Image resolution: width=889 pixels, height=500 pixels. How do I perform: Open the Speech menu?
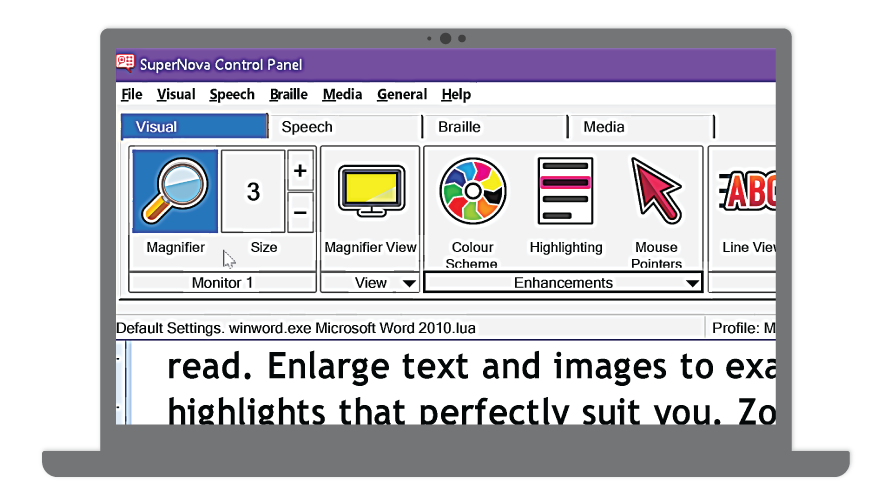pyautogui.click(x=232, y=94)
